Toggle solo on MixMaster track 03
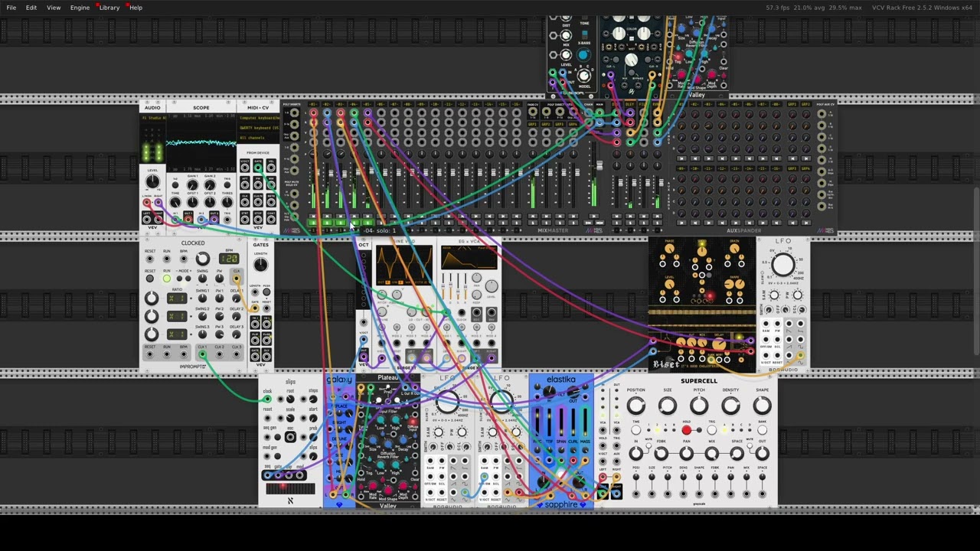The width and height of the screenshot is (980, 551). pyautogui.click(x=341, y=223)
